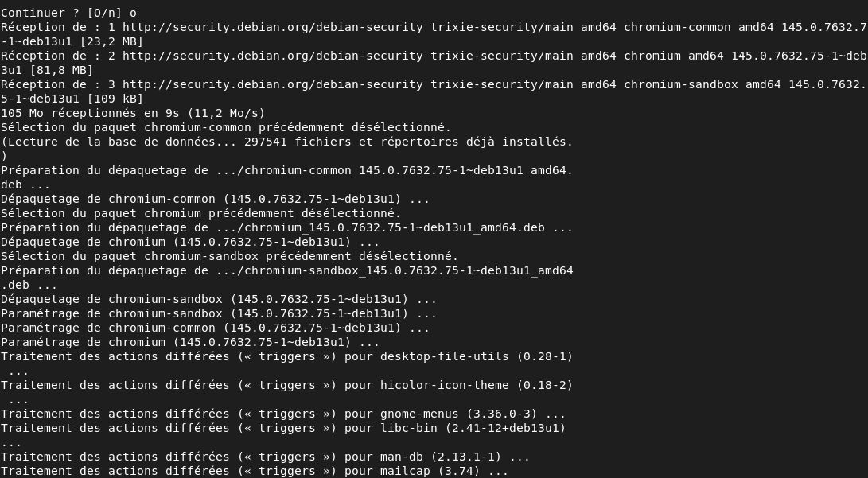Open the debian-security URL on the "Réception de : 3" line
This screenshot has height=478, width=868.
click(272, 84)
